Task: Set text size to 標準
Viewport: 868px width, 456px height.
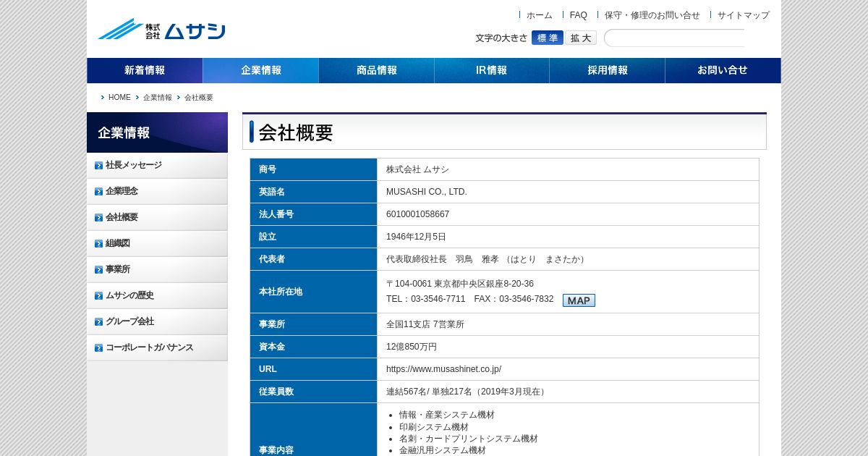Action: 548,38
